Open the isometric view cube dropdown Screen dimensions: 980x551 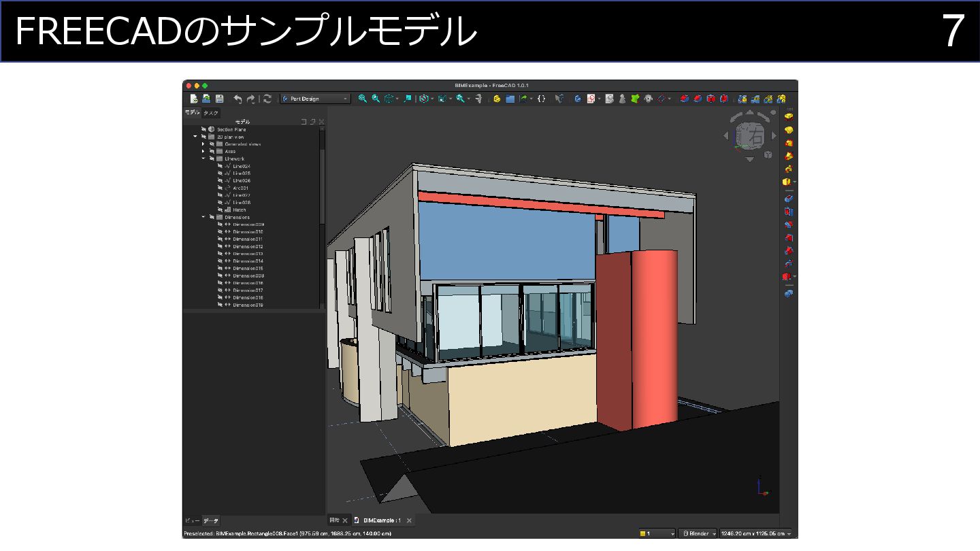pyautogui.click(x=397, y=99)
